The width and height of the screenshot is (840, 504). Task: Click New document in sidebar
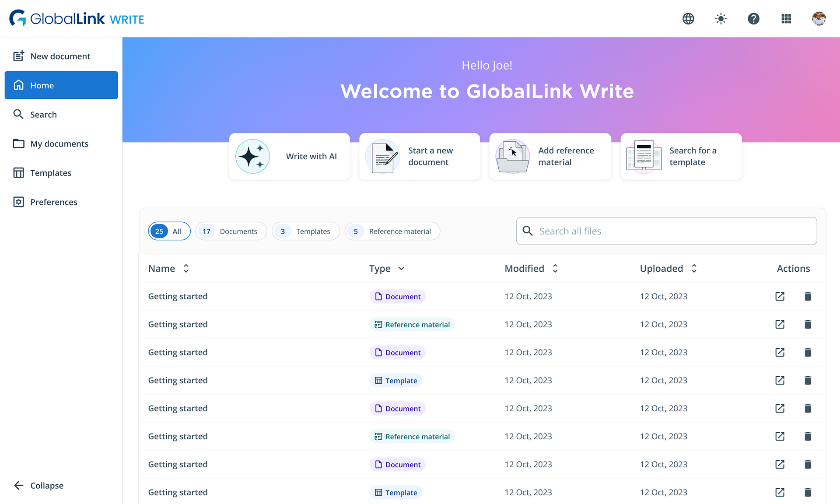pos(60,56)
